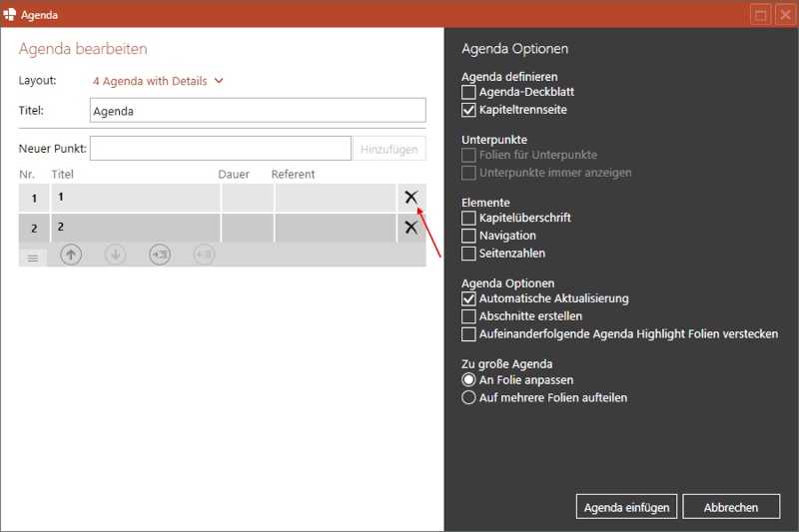Viewport: 799px width, 532px height.
Task: Uncheck the Kapiteltrennseite option
Action: (469, 110)
